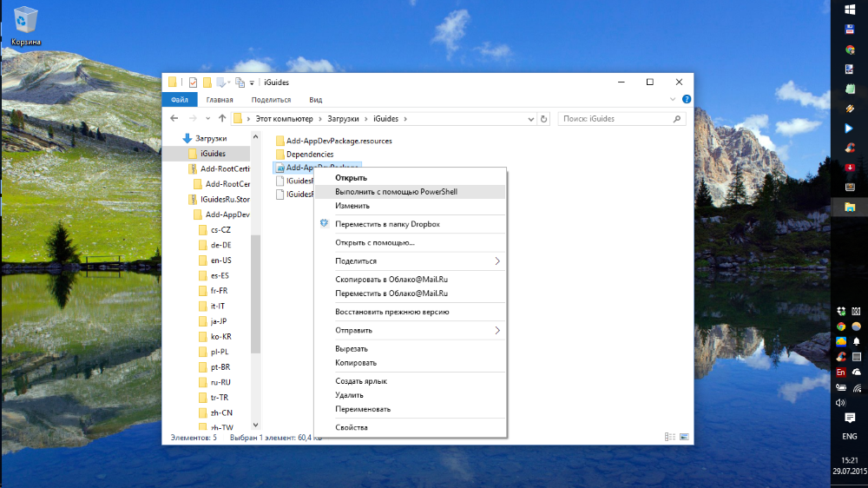Click the Поиск: iGuides search field
The image size is (868, 488).
coord(612,118)
